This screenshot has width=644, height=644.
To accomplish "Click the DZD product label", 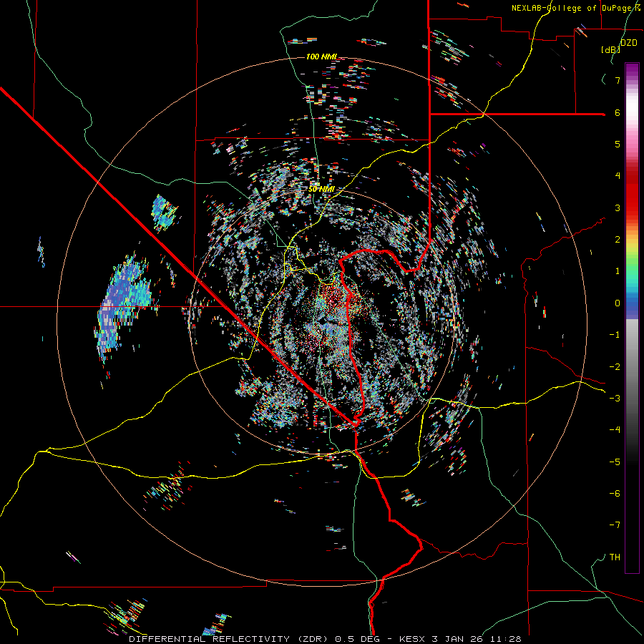I will coord(629,43).
